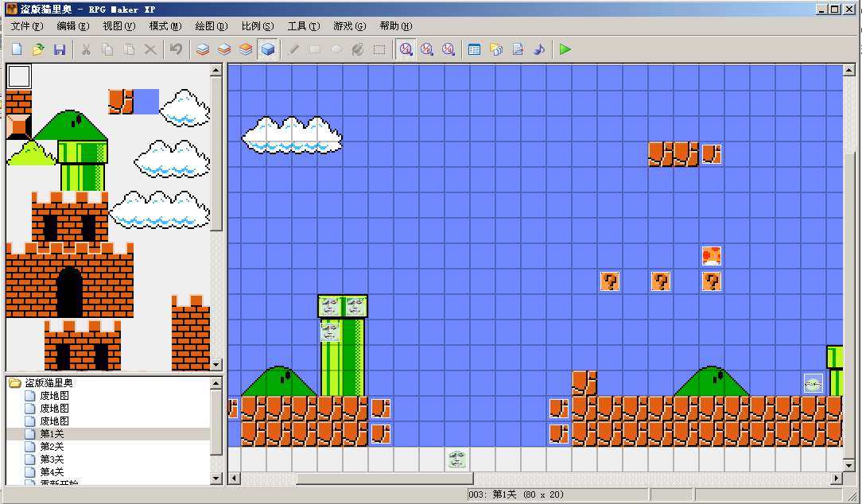Image resolution: width=862 pixels, height=504 pixels.
Task: Open the 帮助(H) menu
Action: click(396, 25)
